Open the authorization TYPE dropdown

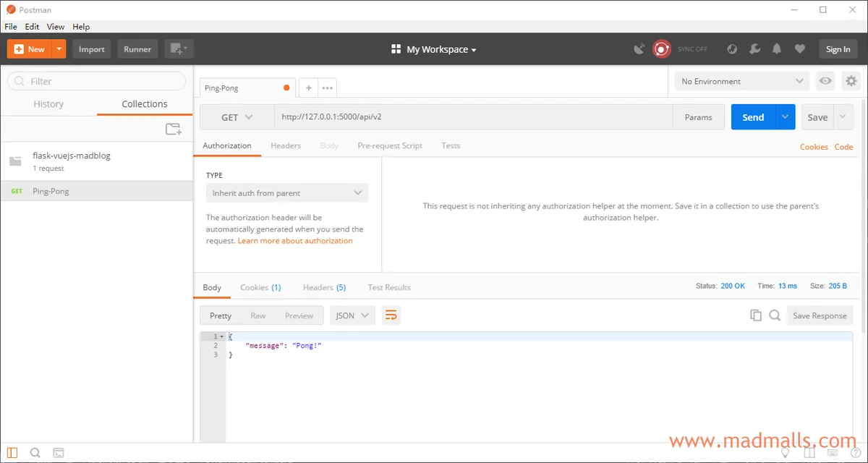(287, 193)
